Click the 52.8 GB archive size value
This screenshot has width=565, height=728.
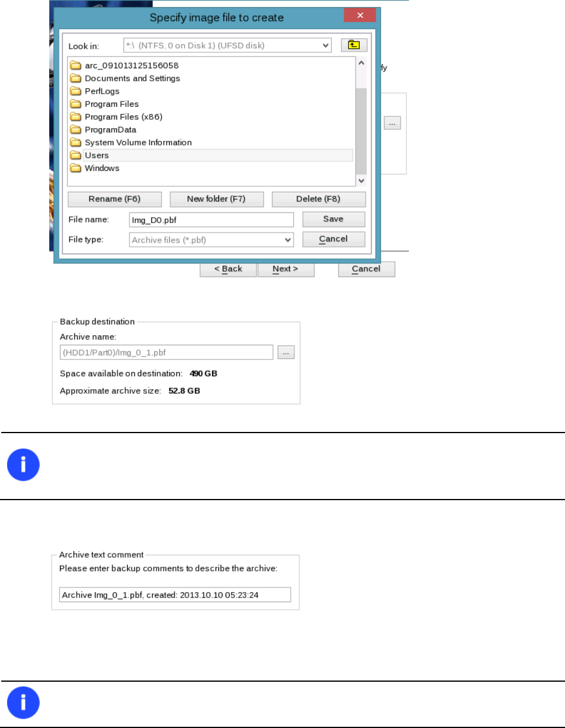tap(185, 392)
